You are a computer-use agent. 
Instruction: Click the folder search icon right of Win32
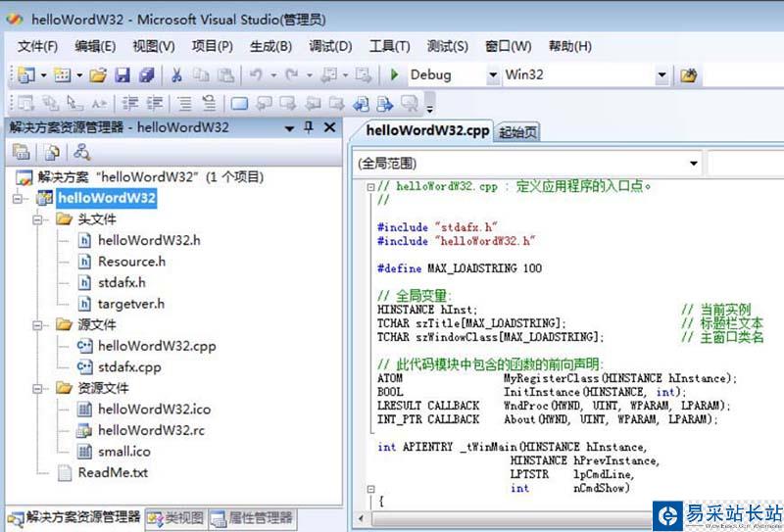tap(689, 75)
